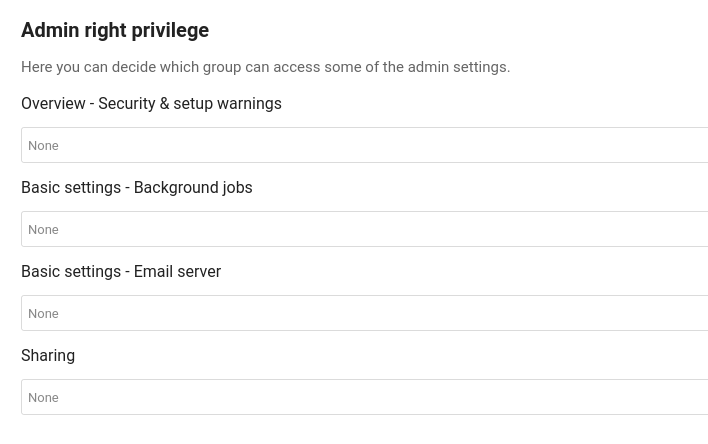Focus the "None" text under Email server
The width and height of the screenshot is (708, 444).
43,314
